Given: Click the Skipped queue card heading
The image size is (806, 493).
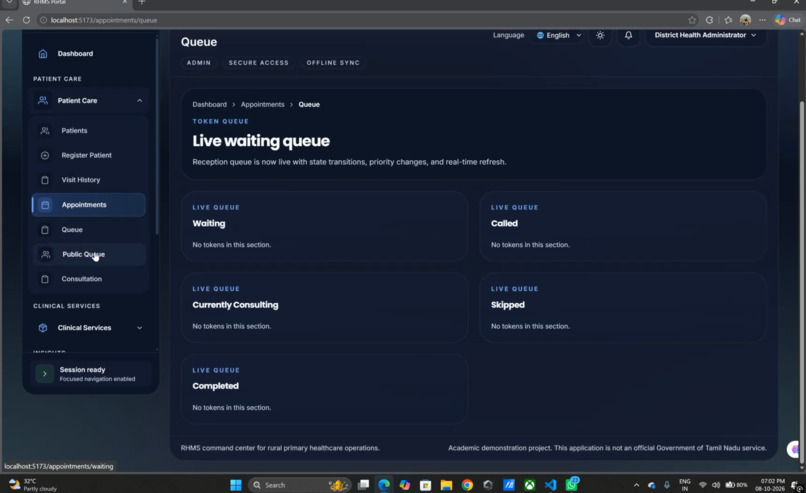Looking at the screenshot, I should point(508,305).
